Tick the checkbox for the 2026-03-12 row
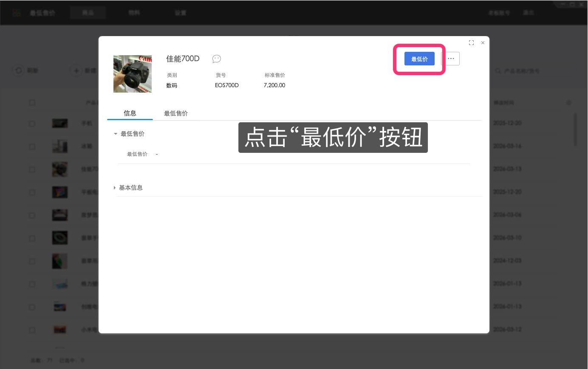Screen dimensions: 588x369 pos(32,330)
